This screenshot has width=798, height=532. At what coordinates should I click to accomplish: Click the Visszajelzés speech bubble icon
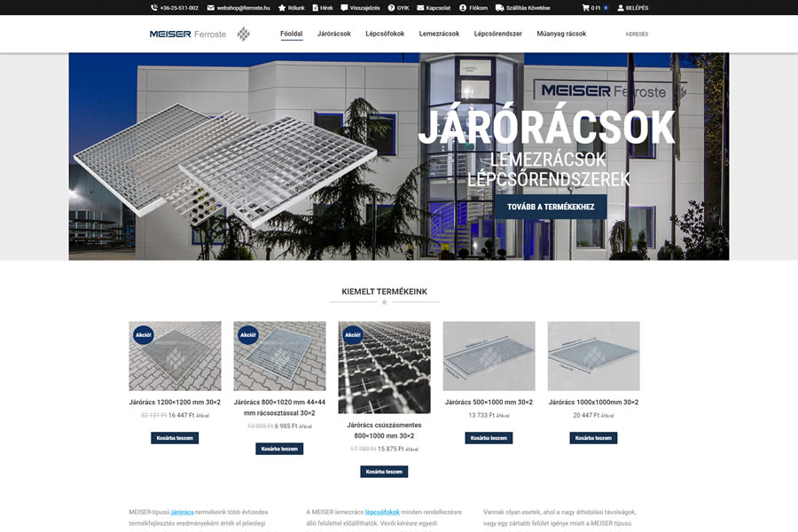(x=344, y=8)
